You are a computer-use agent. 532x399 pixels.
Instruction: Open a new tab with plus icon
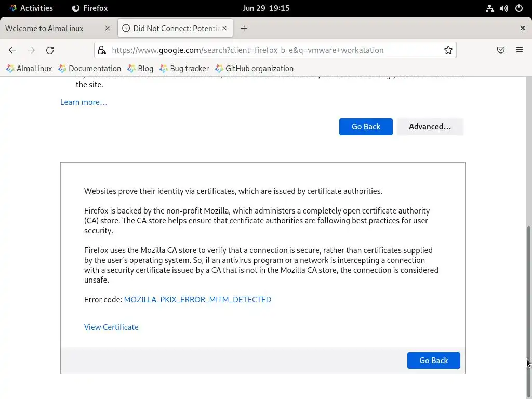[x=244, y=29]
